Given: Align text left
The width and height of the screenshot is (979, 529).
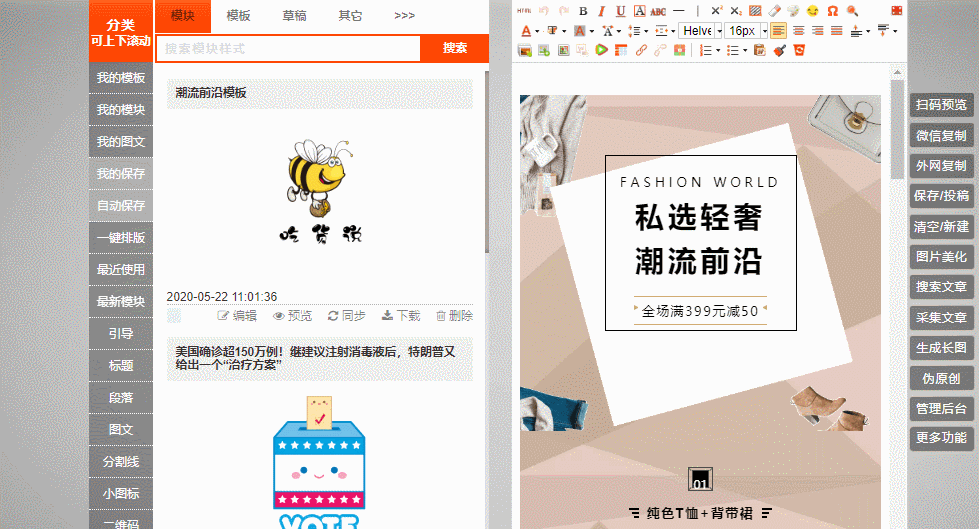Looking at the screenshot, I should pyautogui.click(x=778, y=31).
